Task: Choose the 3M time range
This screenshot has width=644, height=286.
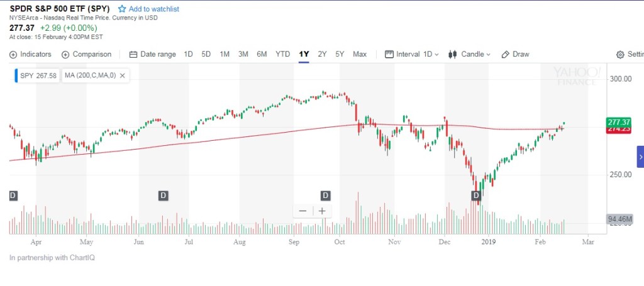Action: pos(243,54)
